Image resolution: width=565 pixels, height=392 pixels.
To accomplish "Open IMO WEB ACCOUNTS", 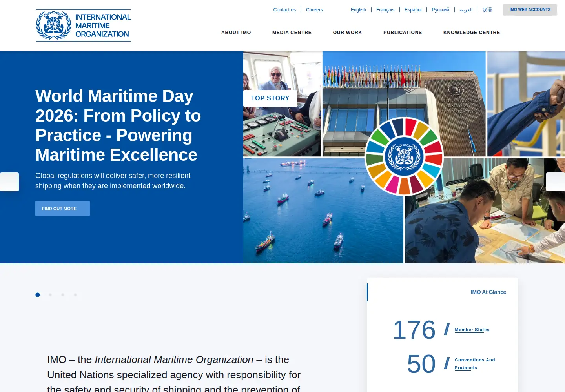I will (x=530, y=9).
